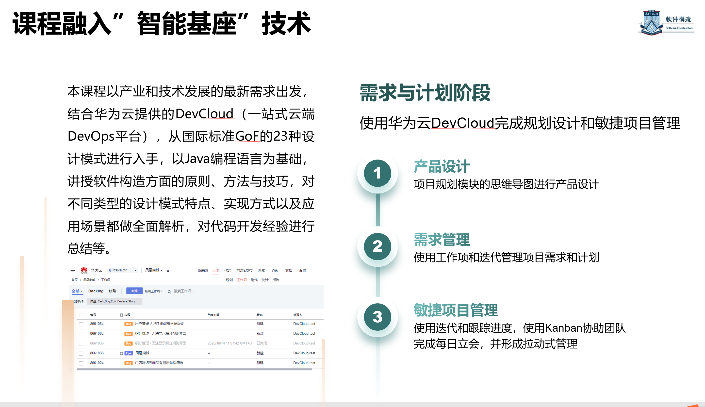
Task: Click the line 完成每日立会，并形成拉动式管理
Action: click(495, 344)
